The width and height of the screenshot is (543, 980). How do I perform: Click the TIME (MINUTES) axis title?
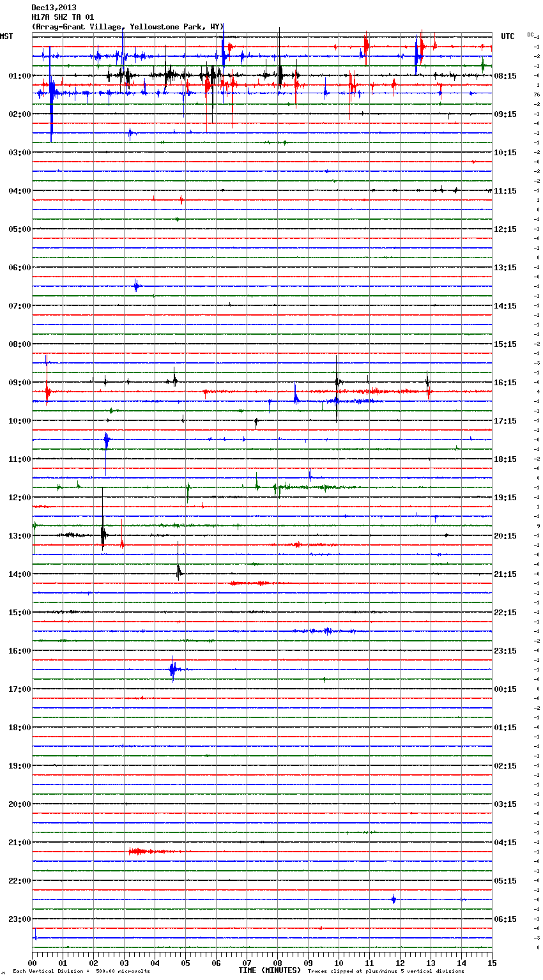tap(270, 970)
